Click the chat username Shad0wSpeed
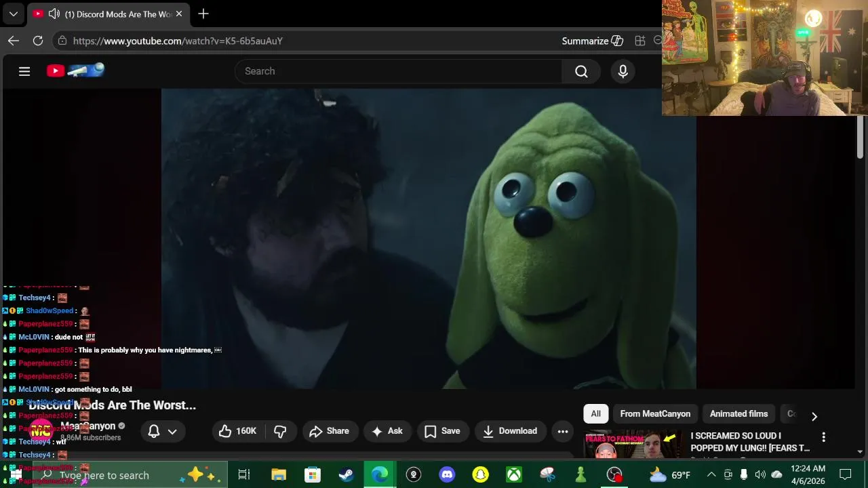This screenshot has height=488, width=868. click(50, 311)
